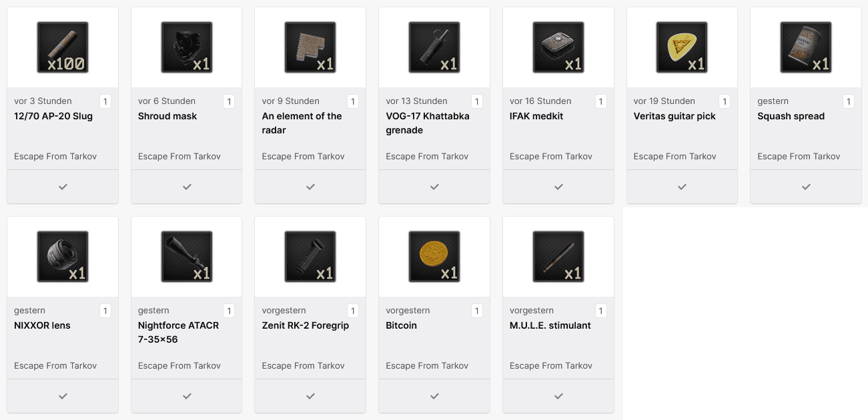The width and height of the screenshot is (868, 420).
Task: Click quantity badge on Squash spread card
Action: 848,101
